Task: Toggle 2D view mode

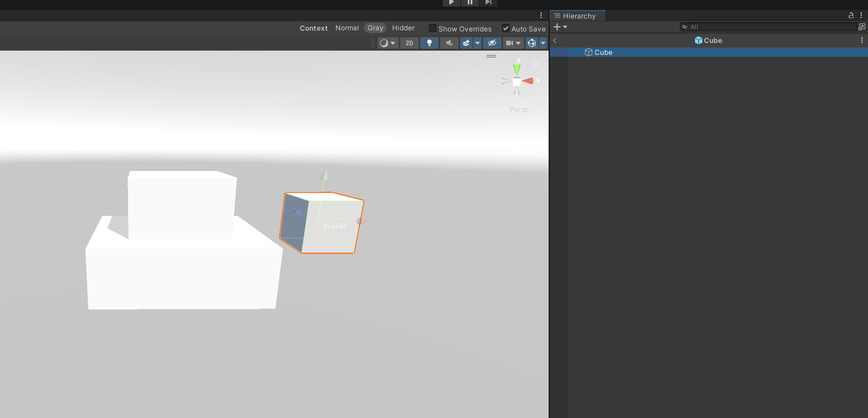Action: [x=409, y=43]
